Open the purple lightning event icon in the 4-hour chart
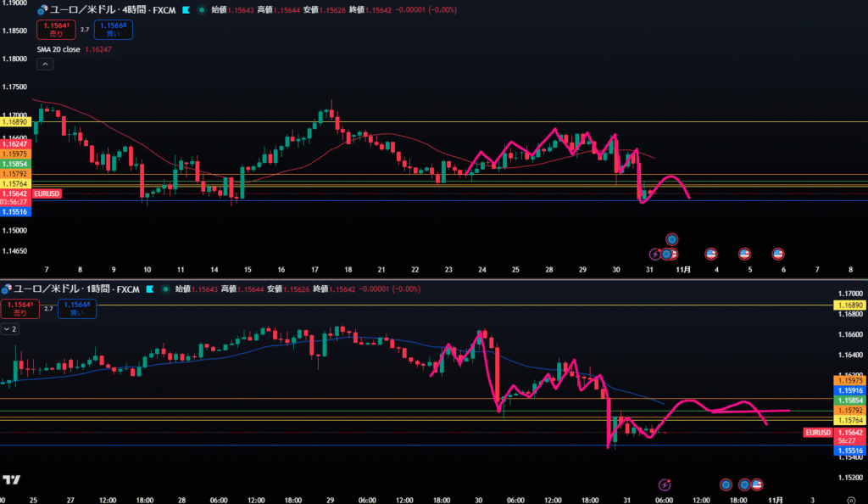Screen dimensions: 868x504 (654, 254)
